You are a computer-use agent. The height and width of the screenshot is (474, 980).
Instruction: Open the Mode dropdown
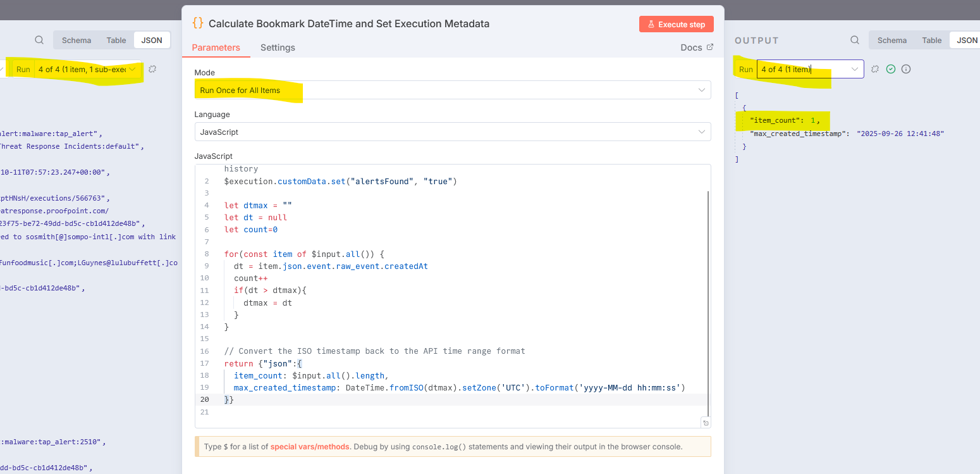(452, 90)
